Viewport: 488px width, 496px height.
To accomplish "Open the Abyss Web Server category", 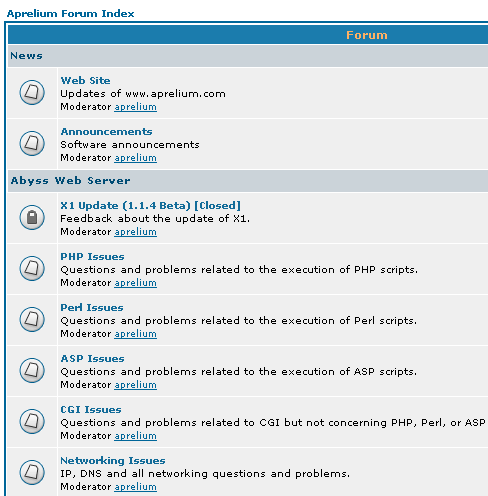I will pyautogui.click(x=70, y=181).
